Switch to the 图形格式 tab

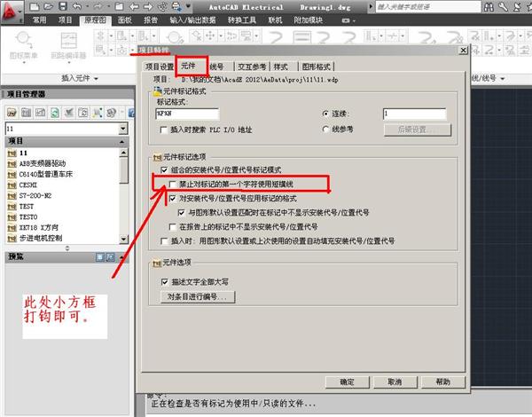click(x=317, y=67)
